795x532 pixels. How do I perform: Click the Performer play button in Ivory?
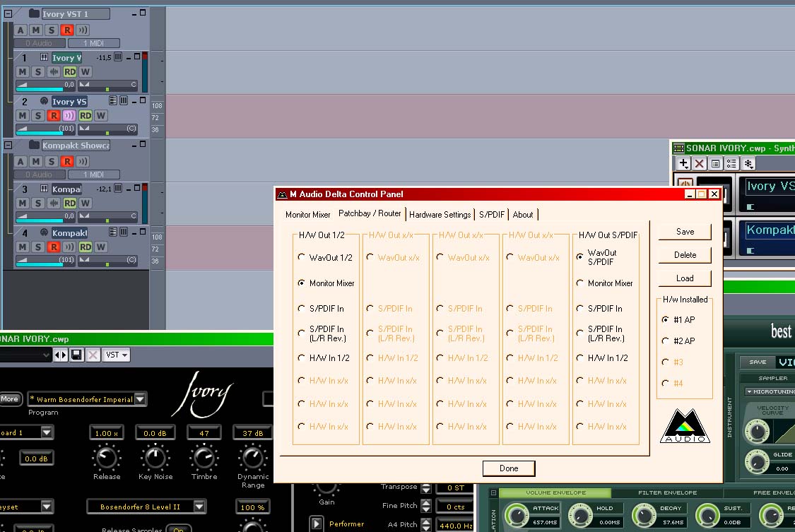click(x=317, y=524)
